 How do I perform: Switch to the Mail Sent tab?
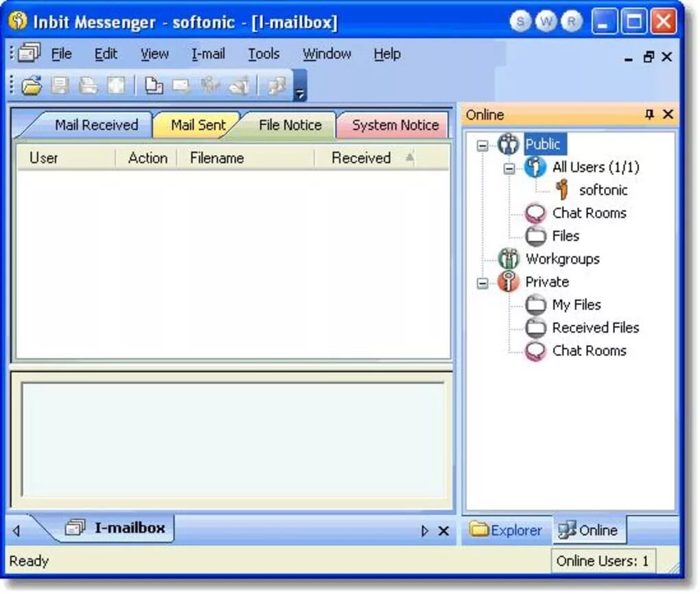[x=198, y=125]
